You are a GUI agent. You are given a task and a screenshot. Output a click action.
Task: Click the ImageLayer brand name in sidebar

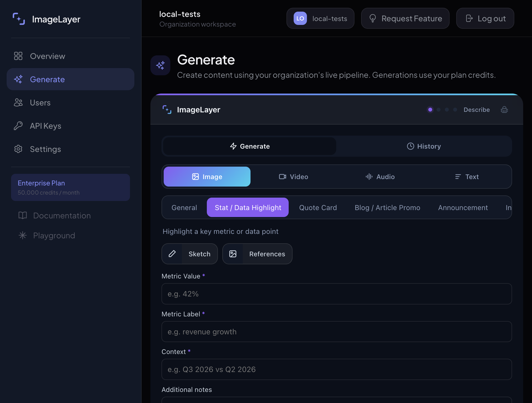tap(56, 19)
